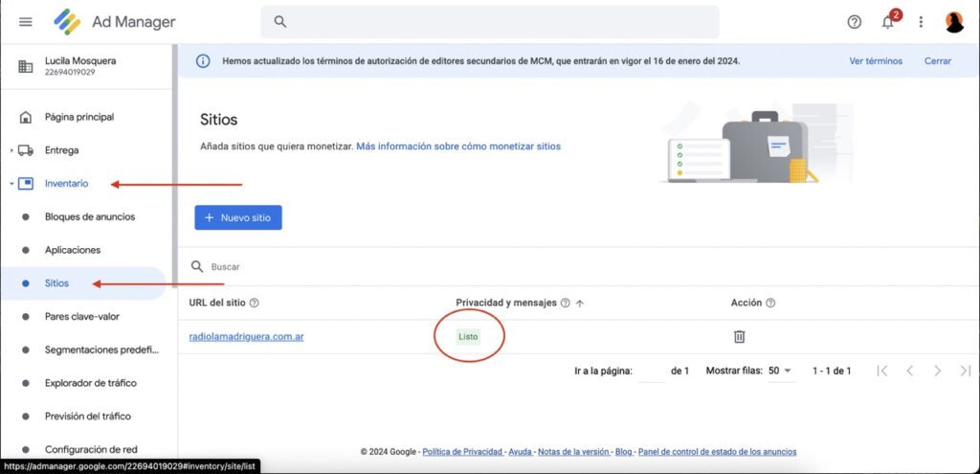
Task: Select Bloques de anuncios in sidebar
Action: [90, 216]
